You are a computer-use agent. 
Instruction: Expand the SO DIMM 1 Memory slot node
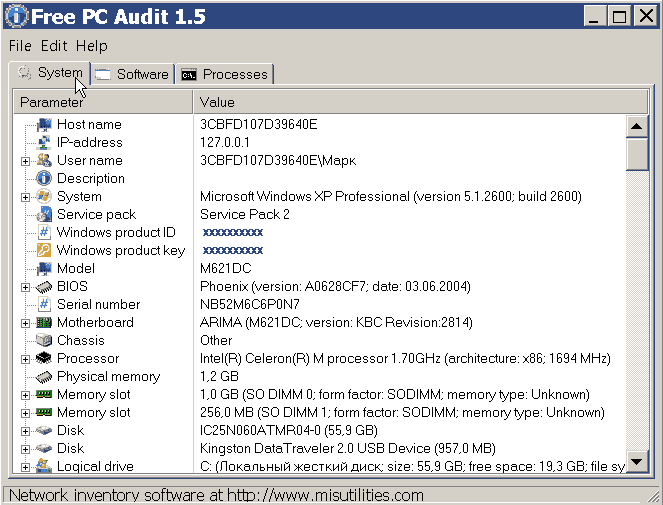[25, 413]
